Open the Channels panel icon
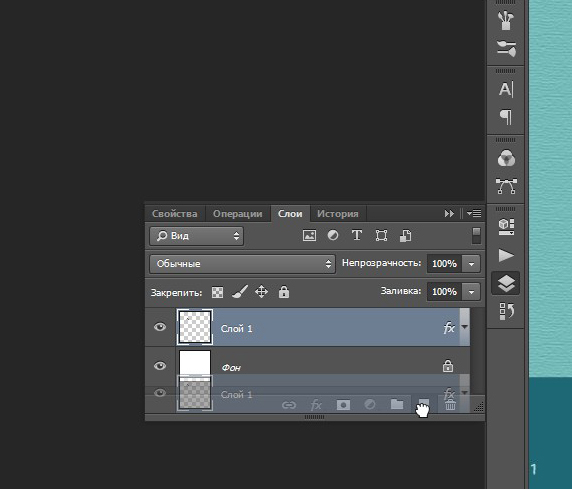This screenshot has width=572, height=489. [506, 158]
